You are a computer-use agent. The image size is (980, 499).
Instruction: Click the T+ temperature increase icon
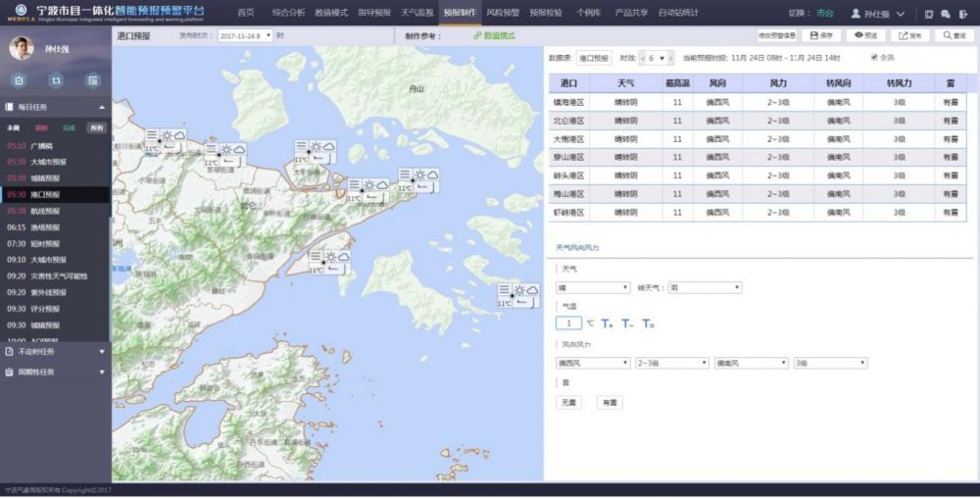pyautogui.click(x=608, y=323)
